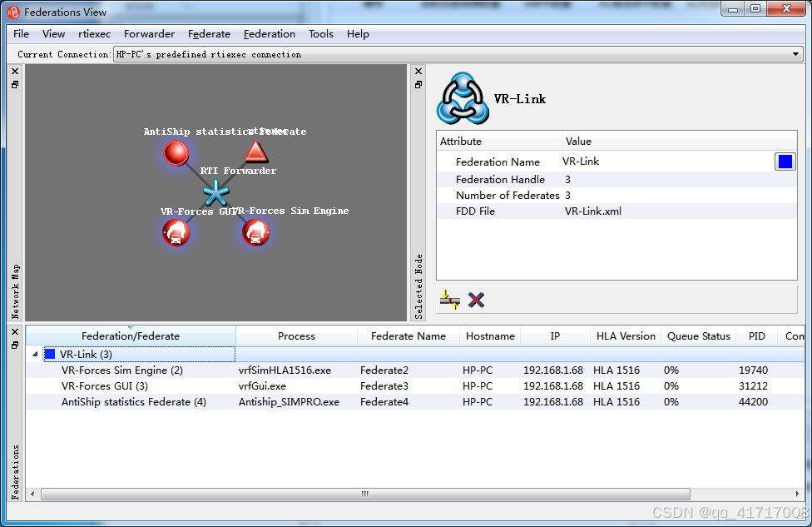Select the VR-Forces GUI node icon

pyautogui.click(x=176, y=232)
